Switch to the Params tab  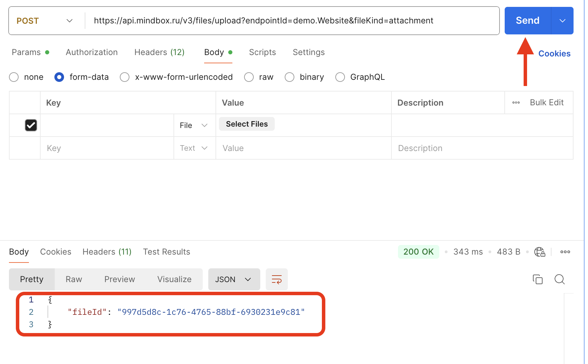30,52
